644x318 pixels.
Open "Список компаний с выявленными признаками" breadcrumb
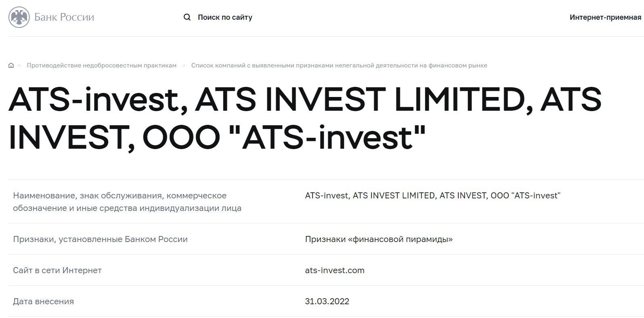click(339, 65)
